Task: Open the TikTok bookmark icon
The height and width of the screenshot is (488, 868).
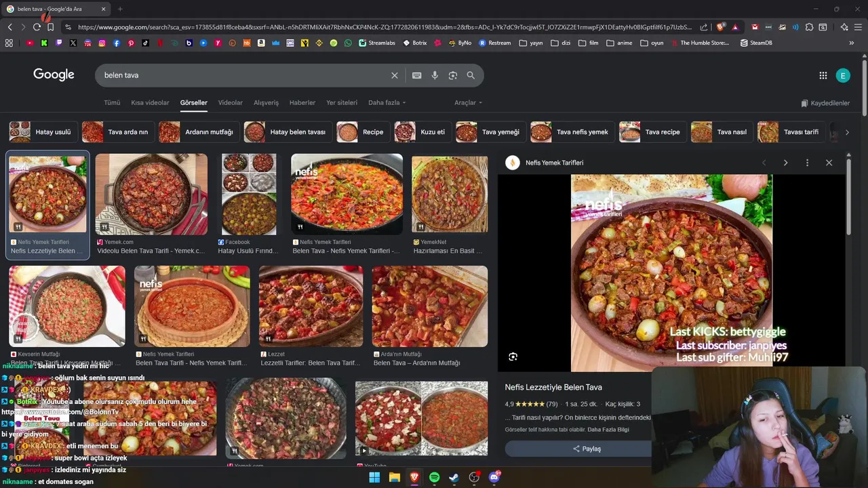Action: click(x=145, y=43)
